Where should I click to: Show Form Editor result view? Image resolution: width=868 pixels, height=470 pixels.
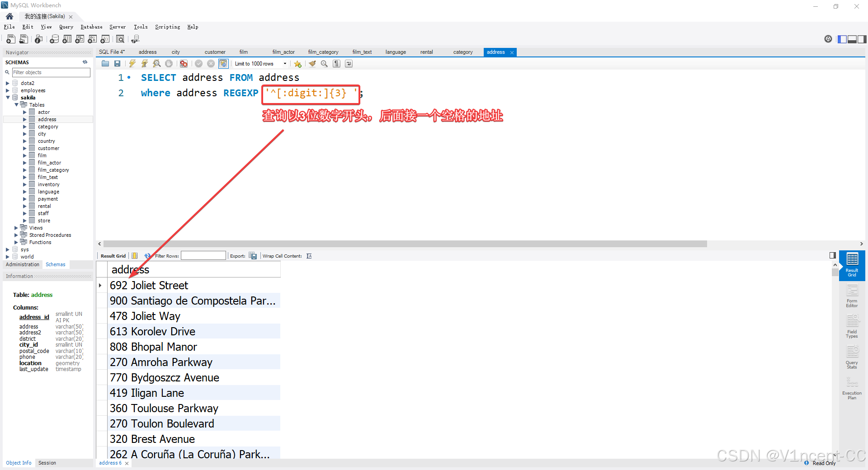(x=852, y=296)
